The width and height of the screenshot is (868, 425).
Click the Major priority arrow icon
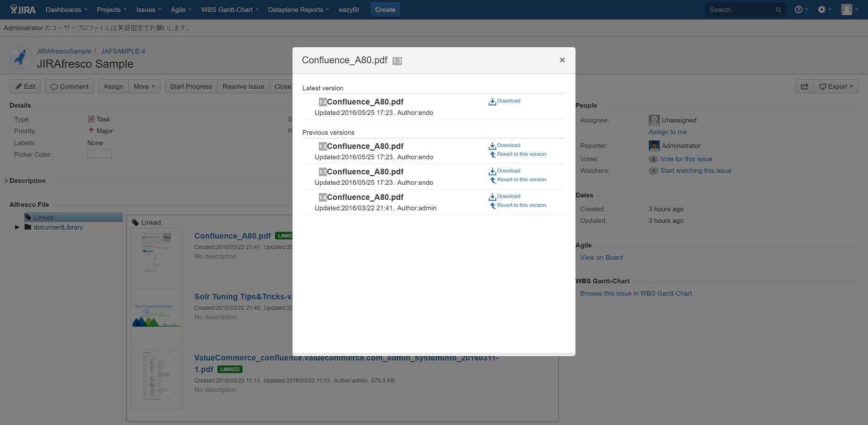coord(91,130)
